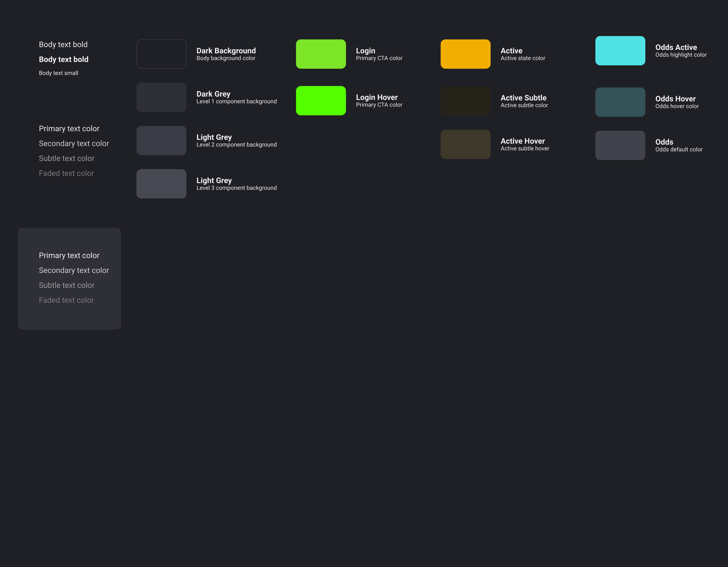Select the Active Subtle dark swatch

point(465,101)
